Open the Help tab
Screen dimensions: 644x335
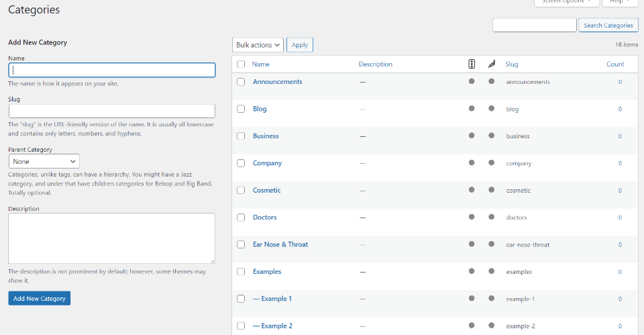click(620, 2)
